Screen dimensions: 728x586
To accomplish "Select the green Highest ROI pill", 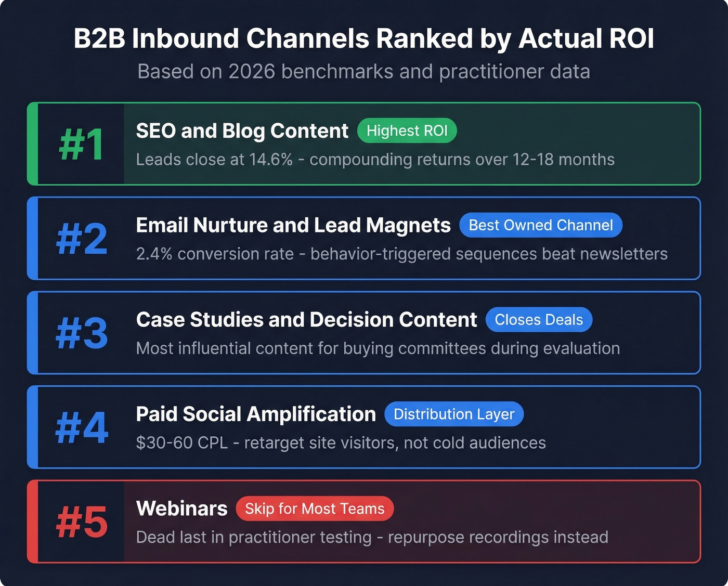I will click(407, 131).
